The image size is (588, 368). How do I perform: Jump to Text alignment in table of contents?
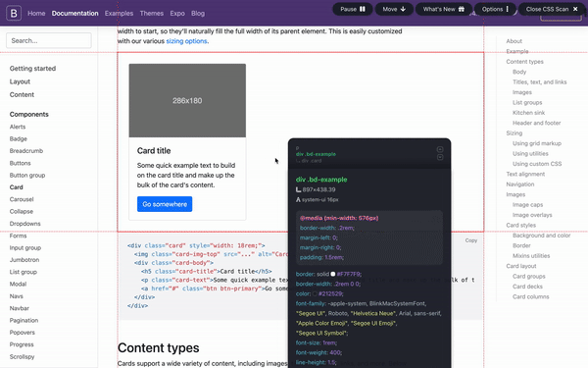pyautogui.click(x=525, y=174)
